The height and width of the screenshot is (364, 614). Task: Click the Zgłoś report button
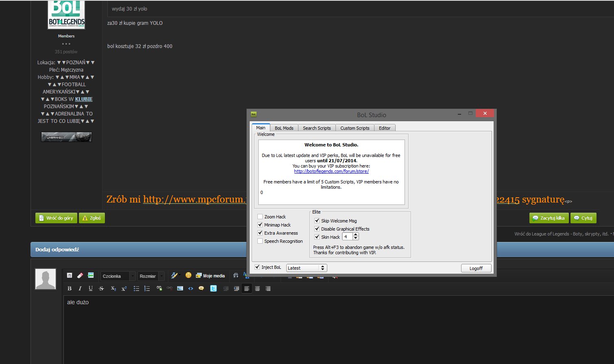92,218
